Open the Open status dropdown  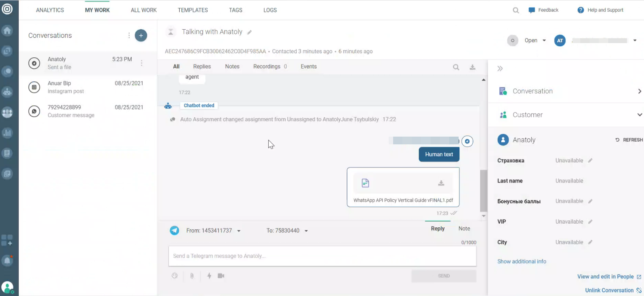coord(535,40)
